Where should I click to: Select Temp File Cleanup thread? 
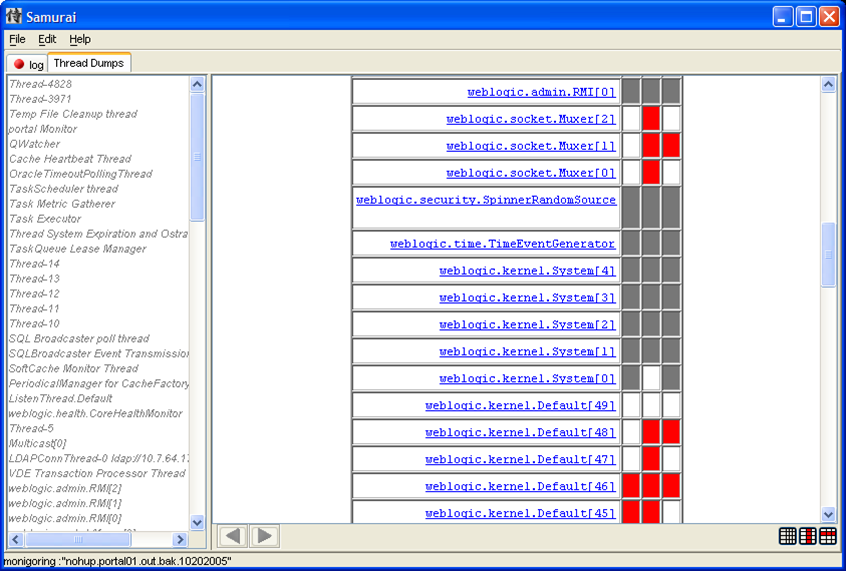click(73, 114)
